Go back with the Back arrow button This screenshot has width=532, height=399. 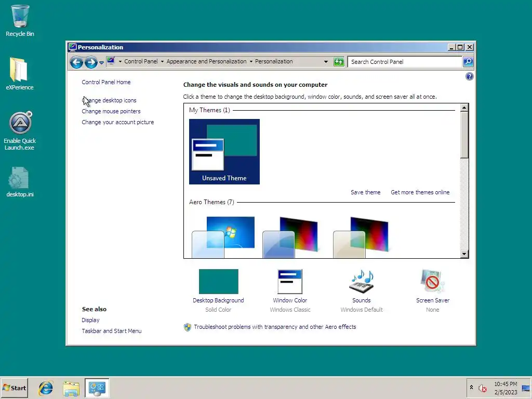click(77, 62)
